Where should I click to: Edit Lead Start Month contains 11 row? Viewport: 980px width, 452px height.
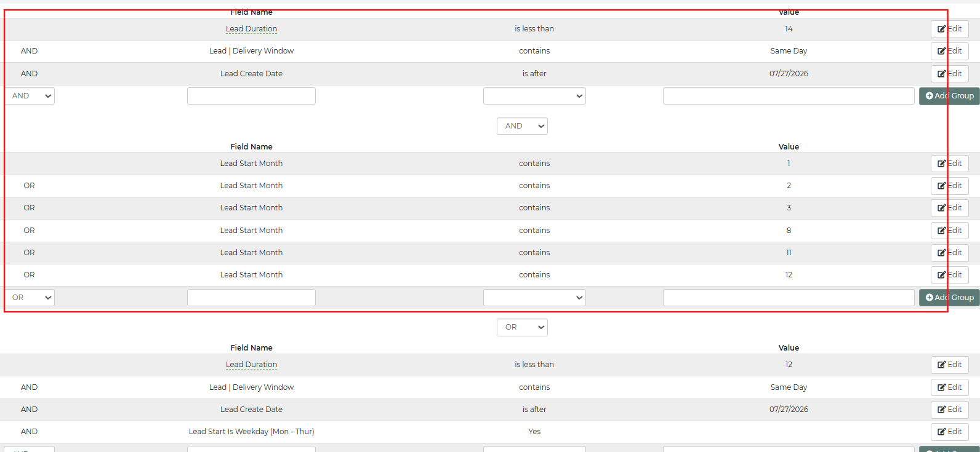click(x=950, y=253)
